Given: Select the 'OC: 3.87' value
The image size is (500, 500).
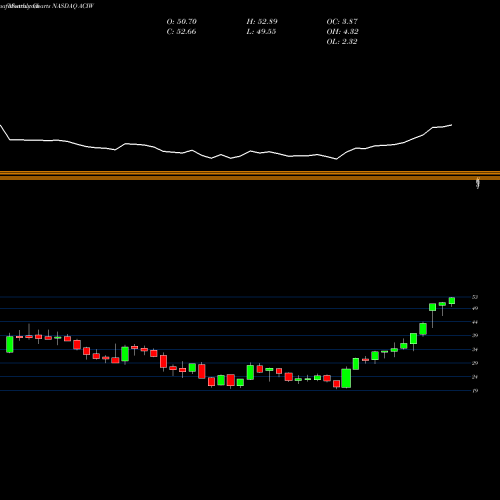Looking at the screenshot, I should coord(342,22).
